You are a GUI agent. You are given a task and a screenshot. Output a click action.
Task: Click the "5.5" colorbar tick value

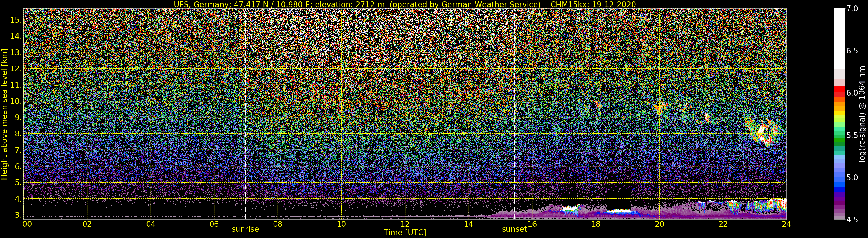pyautogui.click(x=852, y=135)
